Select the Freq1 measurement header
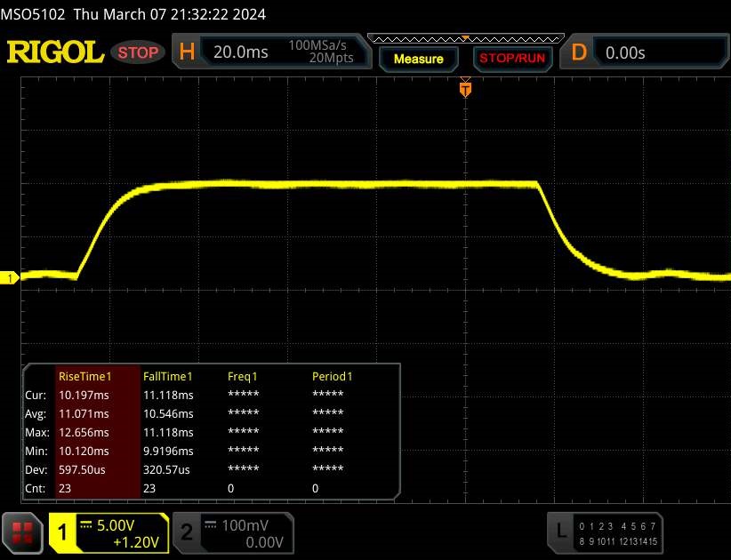The image size is (731, 560). click(243, 376)
